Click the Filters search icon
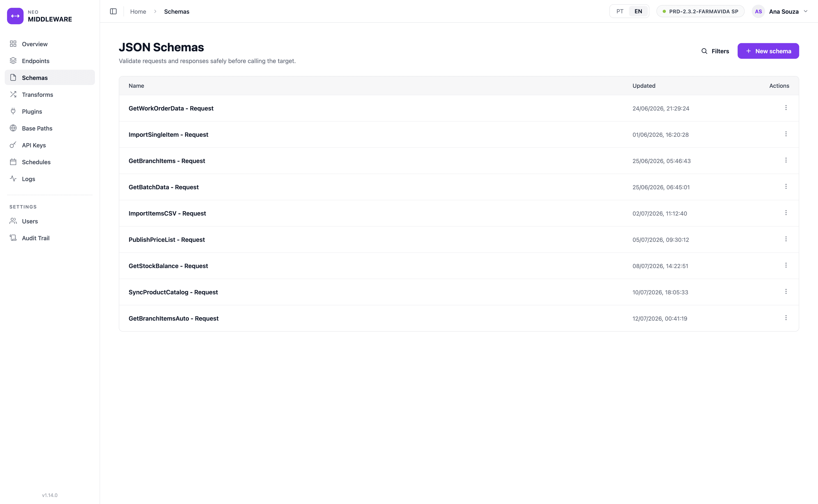This screenshot has width=818, height=504. coord(704,51)
